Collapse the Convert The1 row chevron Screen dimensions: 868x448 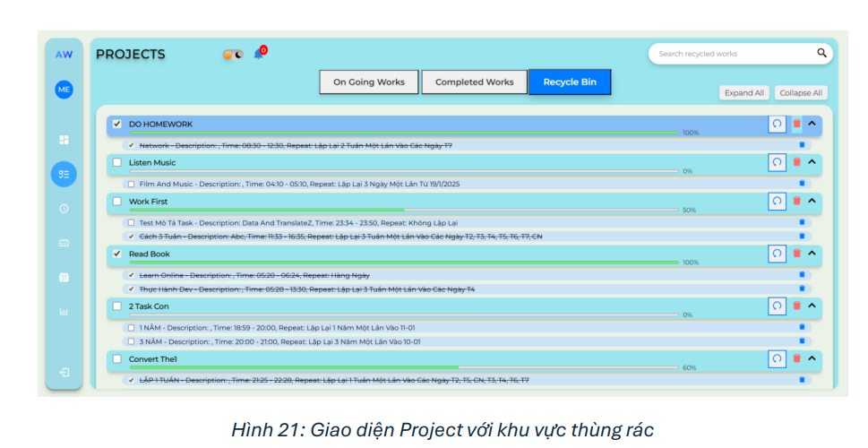point(812,358)
